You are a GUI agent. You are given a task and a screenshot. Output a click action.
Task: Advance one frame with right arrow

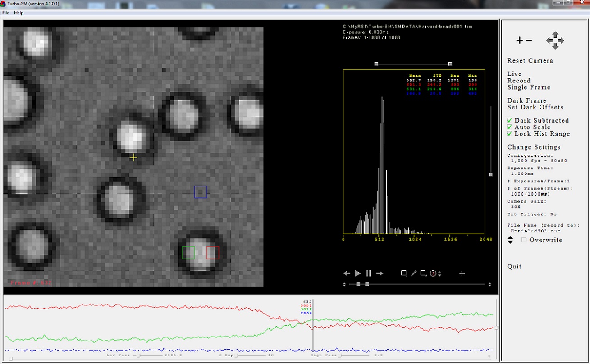click(380, 273)
